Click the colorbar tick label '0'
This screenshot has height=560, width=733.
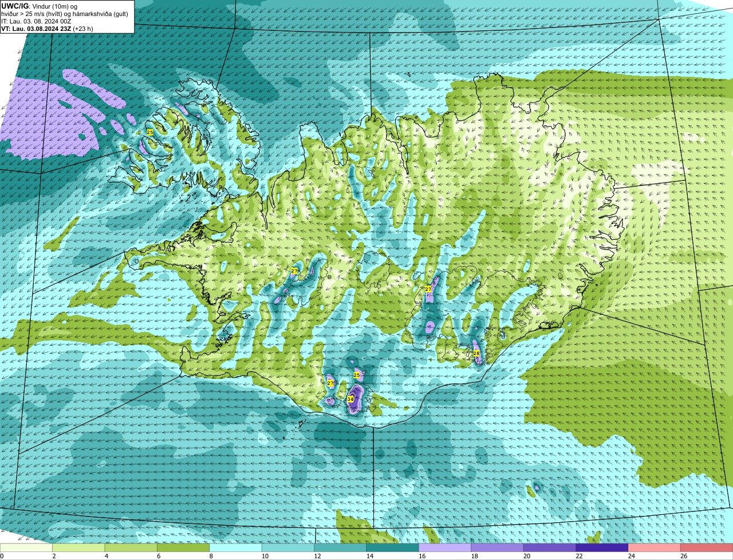pos(2,556)
